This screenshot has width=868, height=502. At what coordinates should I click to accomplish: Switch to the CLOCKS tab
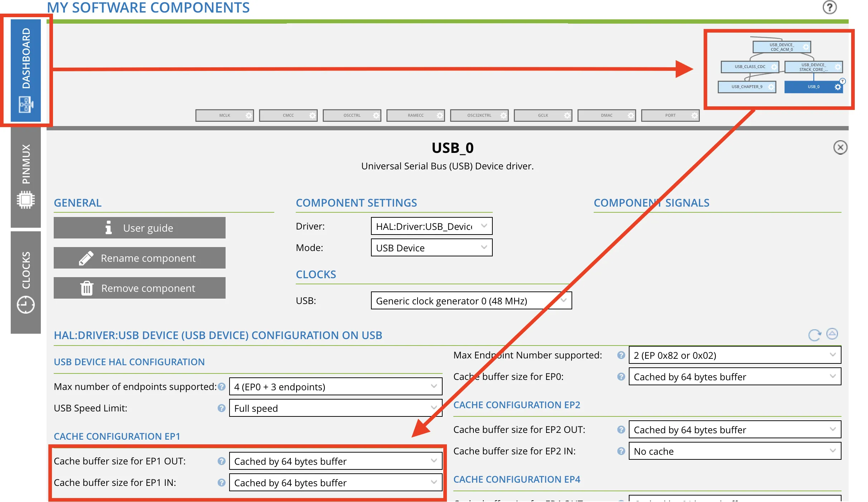pos(26,283)
